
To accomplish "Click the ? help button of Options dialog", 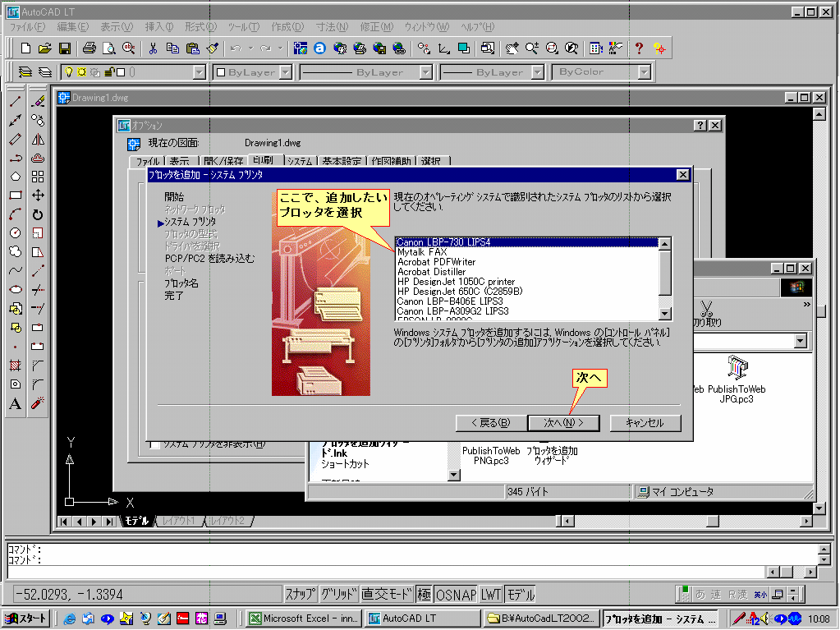I will click(700, 126).
